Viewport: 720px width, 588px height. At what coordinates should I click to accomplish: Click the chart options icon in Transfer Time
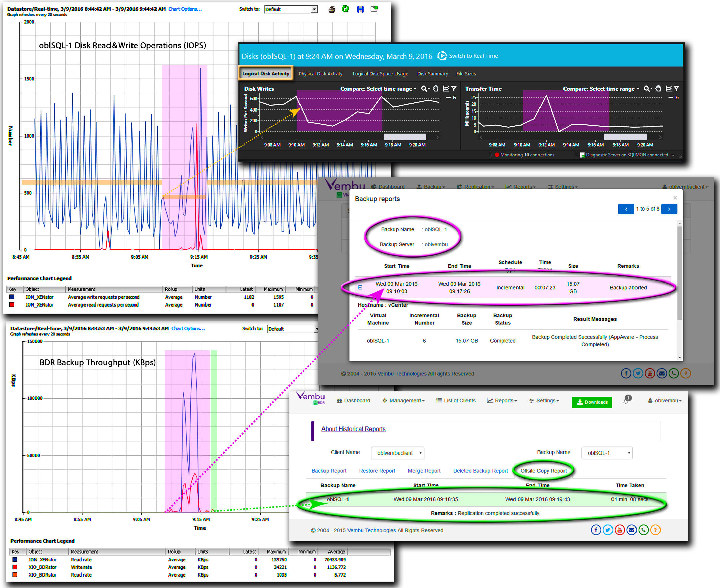669,89
